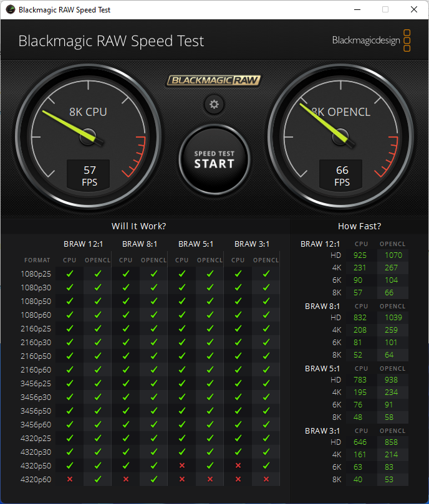Minimize the Blackmagic RAW Speed Test window

[x=357, y=9]
